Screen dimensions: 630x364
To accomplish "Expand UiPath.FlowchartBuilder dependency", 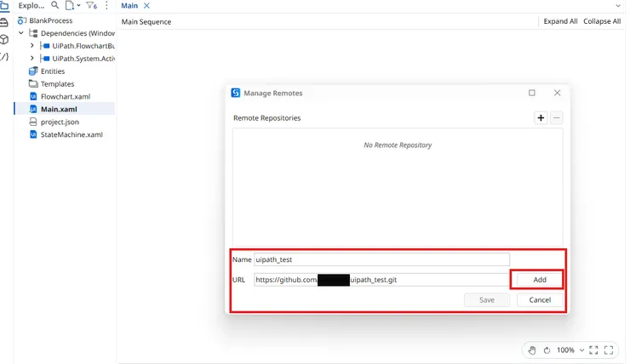I will pyautogui.click(x=32, y=46).
